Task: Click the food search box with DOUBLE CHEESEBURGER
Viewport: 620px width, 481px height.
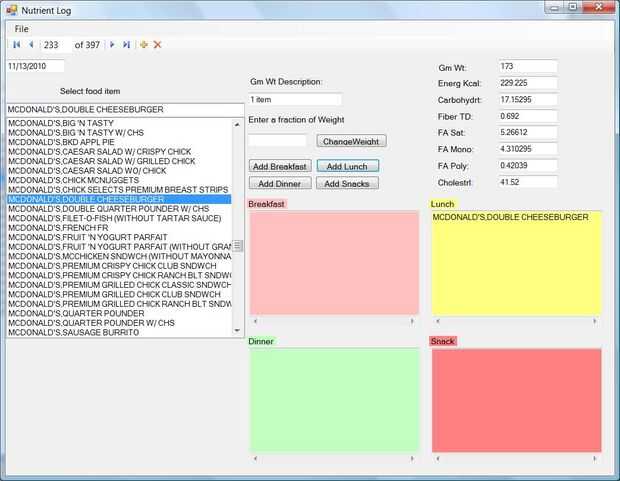Action: pos(125,110)
